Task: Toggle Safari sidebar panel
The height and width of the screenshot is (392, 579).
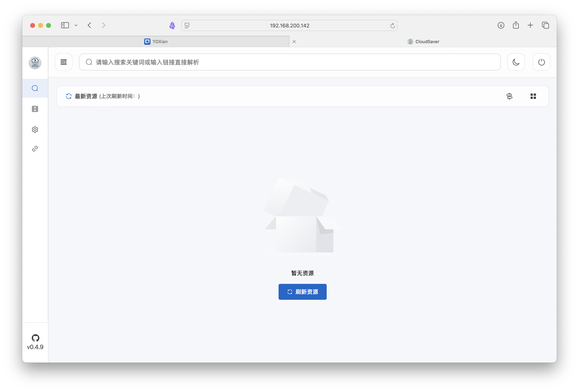Action: pos(65,25)
